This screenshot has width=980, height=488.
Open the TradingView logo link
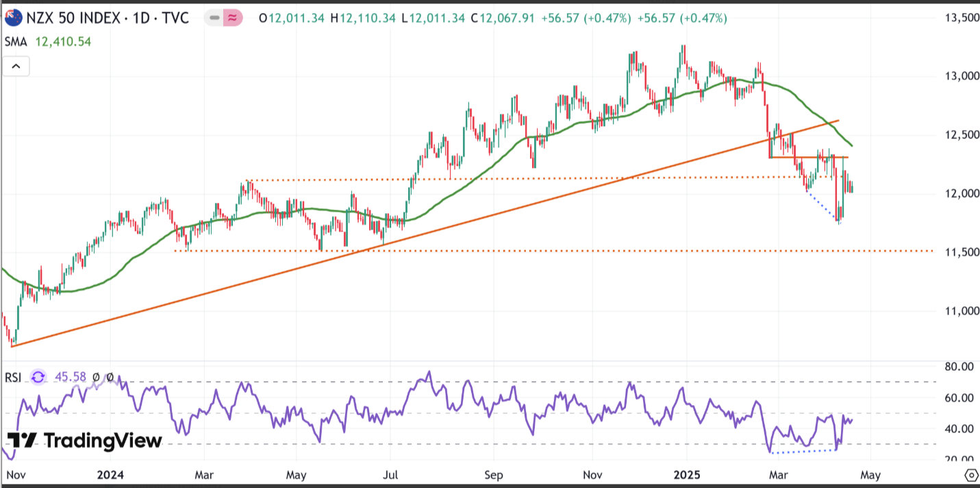[85, 441]
